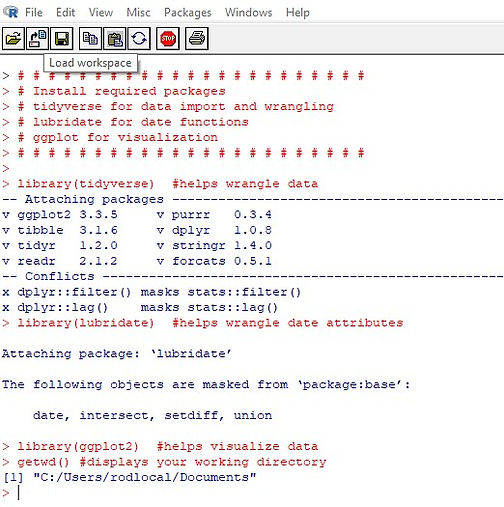Open the Packages menu
The image size is (504, 507).
pyautogui.click(x=188, y=13)
